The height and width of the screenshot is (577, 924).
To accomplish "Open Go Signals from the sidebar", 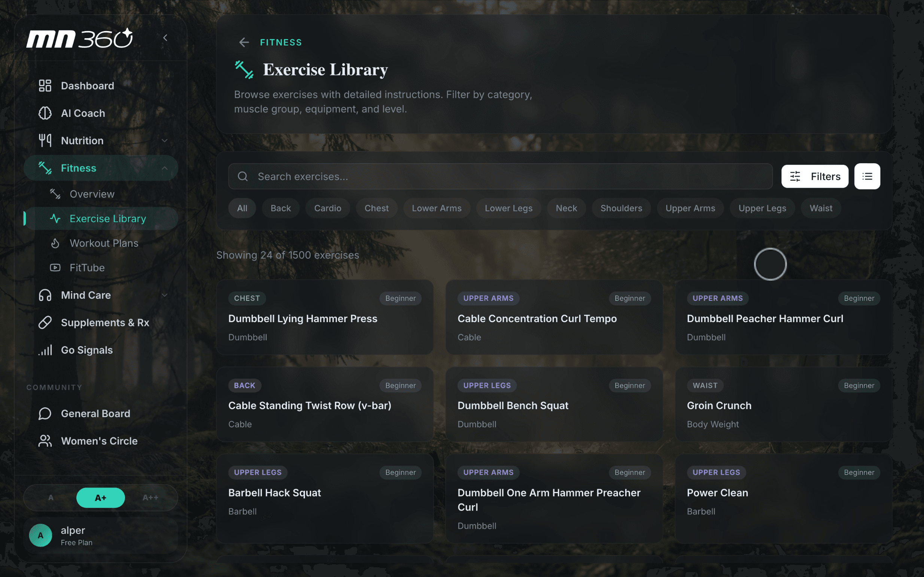I will pyautogui.click(x=86, y=350).
